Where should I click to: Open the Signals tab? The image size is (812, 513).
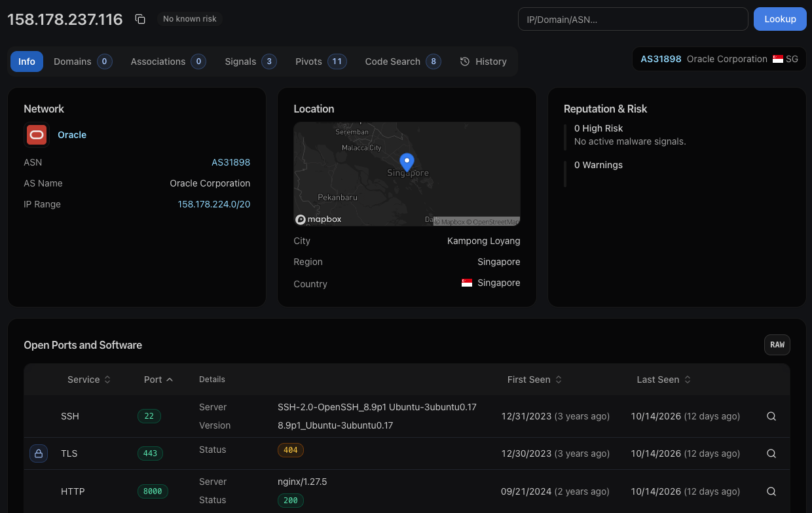250,62
